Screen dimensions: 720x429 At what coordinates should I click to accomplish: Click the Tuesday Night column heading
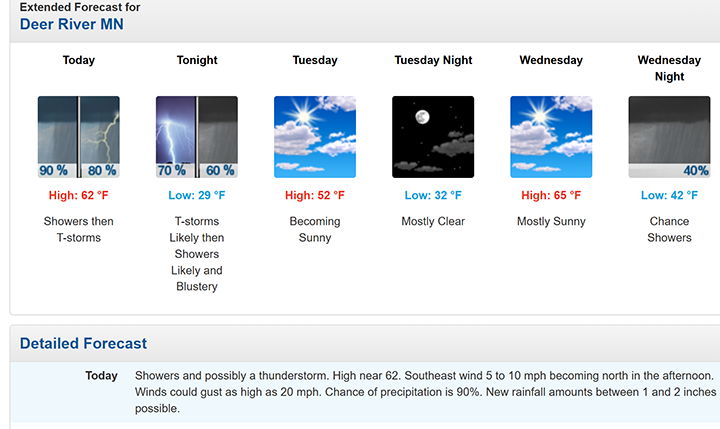[x=433, y=60]
